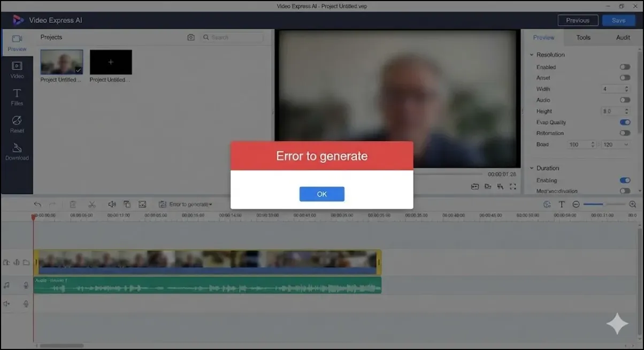
Task: Toggle the Resolution Enabled switch
Action: pos(625,67)
